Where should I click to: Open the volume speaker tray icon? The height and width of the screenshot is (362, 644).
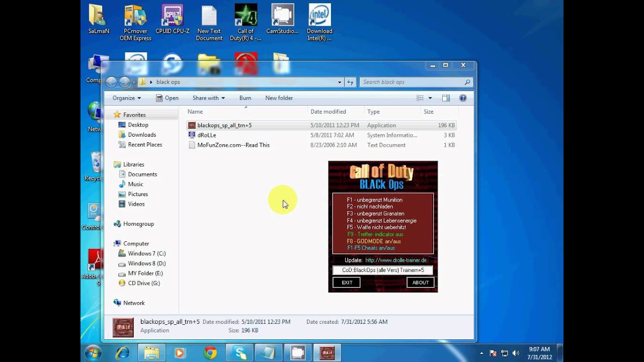(515, 353)
